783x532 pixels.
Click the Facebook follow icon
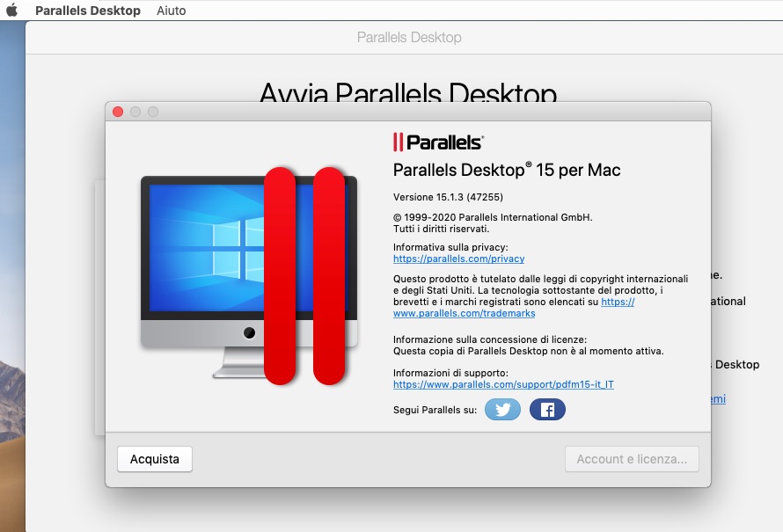click(x=547, y=409)
